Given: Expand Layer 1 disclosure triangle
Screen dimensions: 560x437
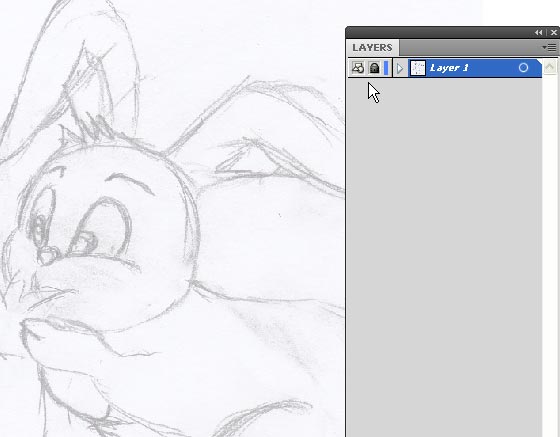Looking at the screenshot, I should point(400,68).
